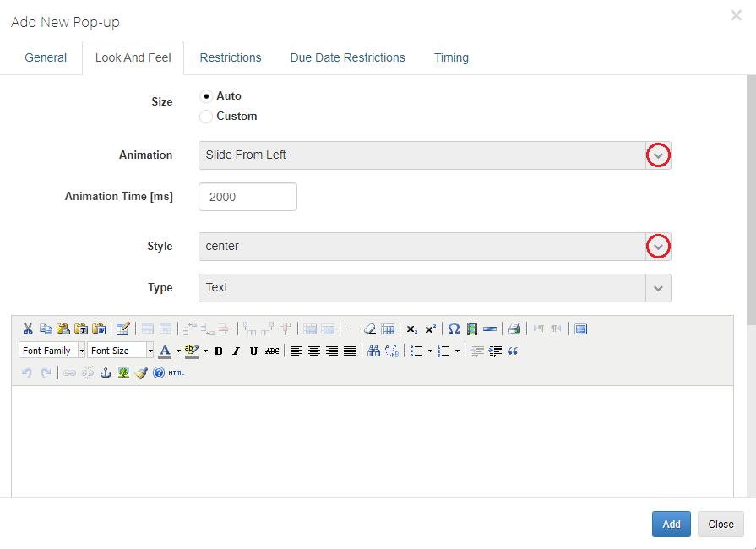Click the eraser remove formatting icon
The width and height of the screenshot is (756, 549).
(370, 329)
